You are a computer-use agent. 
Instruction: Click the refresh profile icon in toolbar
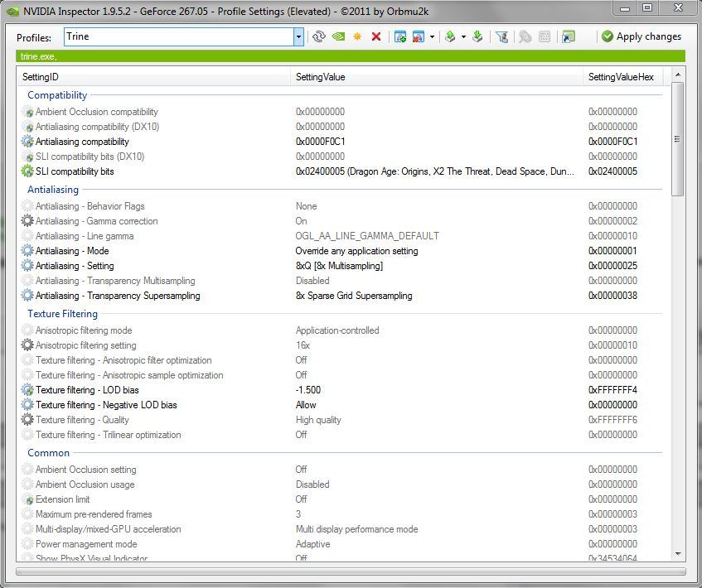[319, 36]
